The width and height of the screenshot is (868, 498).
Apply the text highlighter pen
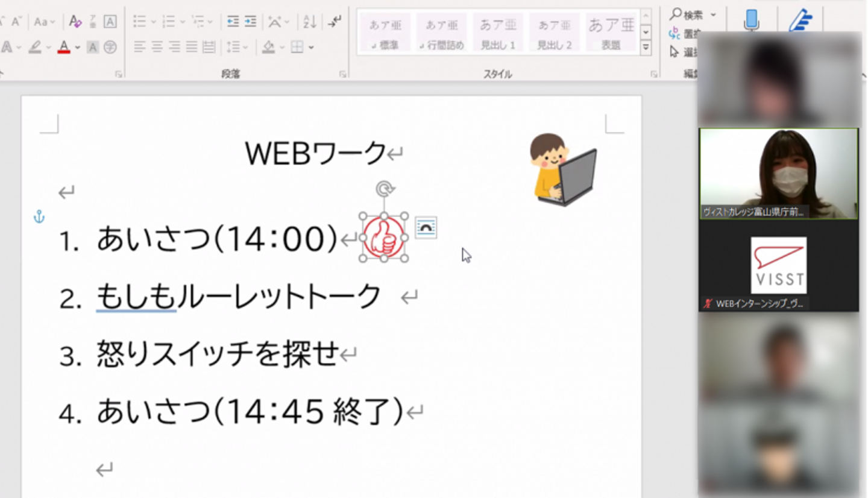coord(35,47)
